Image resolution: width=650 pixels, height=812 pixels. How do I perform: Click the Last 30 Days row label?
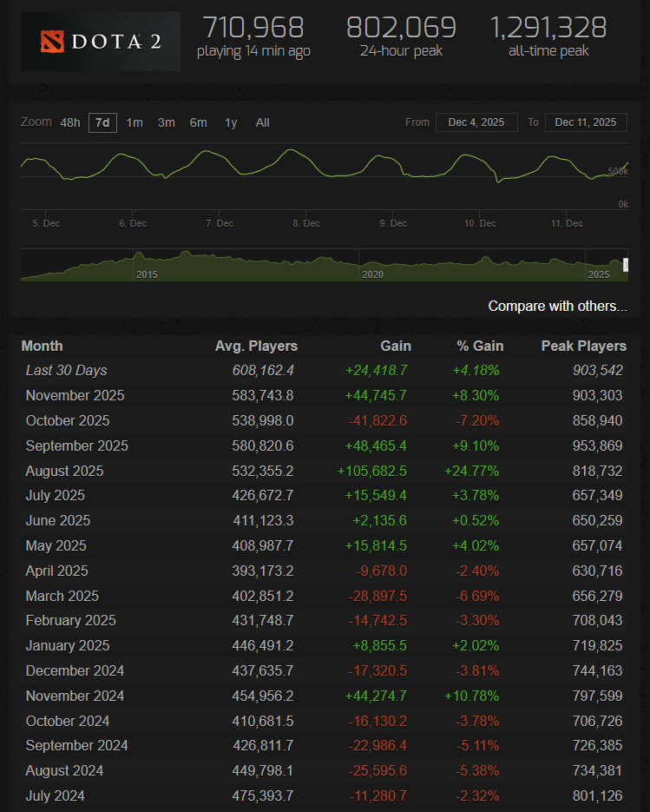click(x=66, y=370)
